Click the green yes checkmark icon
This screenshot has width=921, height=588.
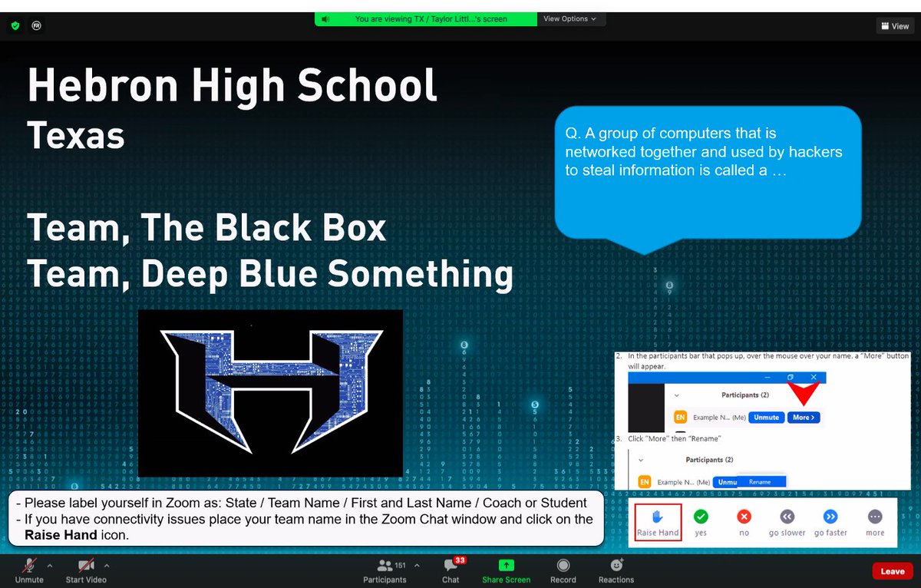click(x=701, y=517)
